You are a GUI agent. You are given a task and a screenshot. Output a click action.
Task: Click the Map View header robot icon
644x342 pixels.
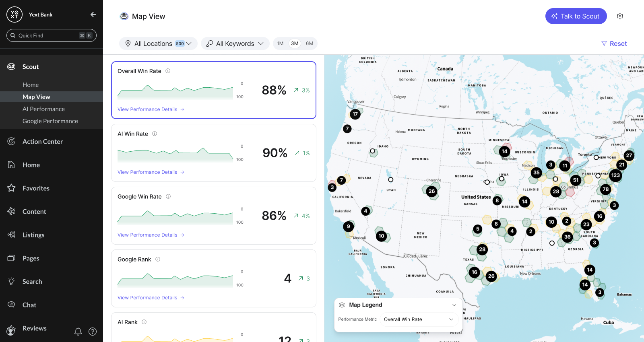(x=124, y=16)
